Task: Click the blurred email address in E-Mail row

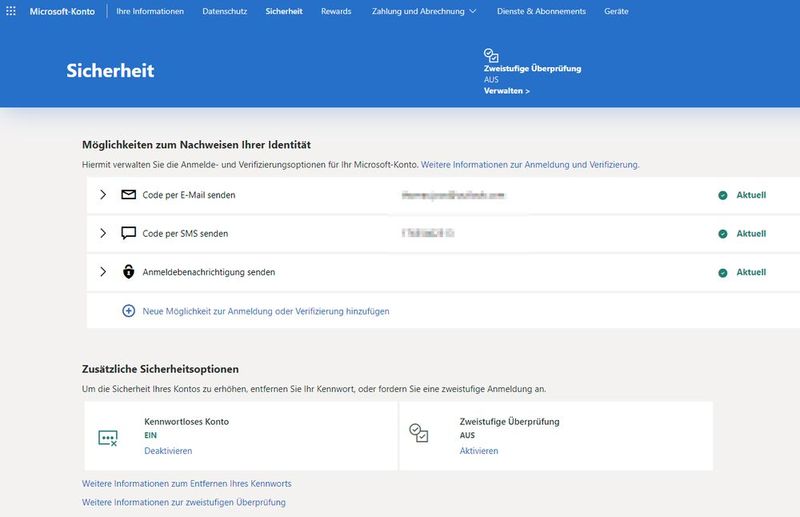Action: click(453, 195)
